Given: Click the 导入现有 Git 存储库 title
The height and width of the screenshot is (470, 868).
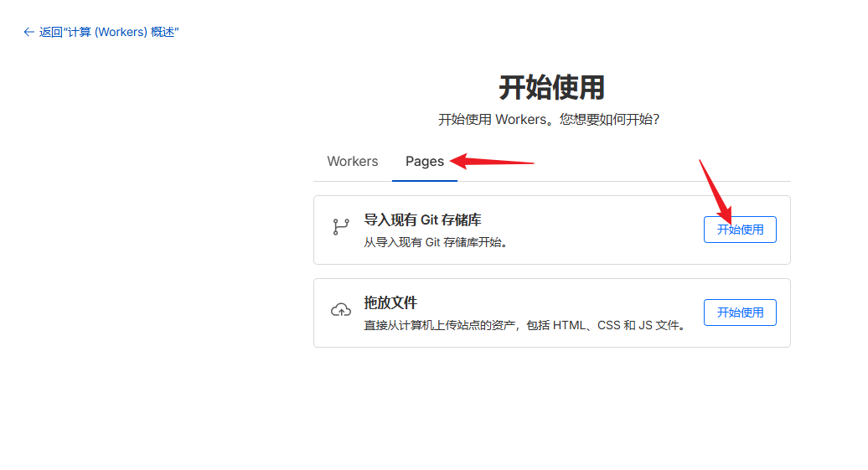Looking at the screenshot, I should pos(422,220).
